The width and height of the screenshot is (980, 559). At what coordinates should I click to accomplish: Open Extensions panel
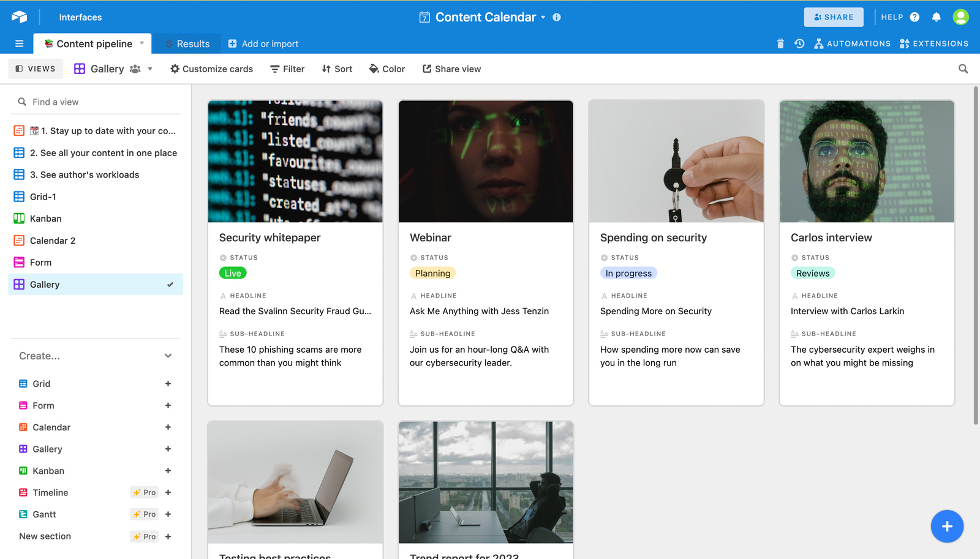click(934, 43)
